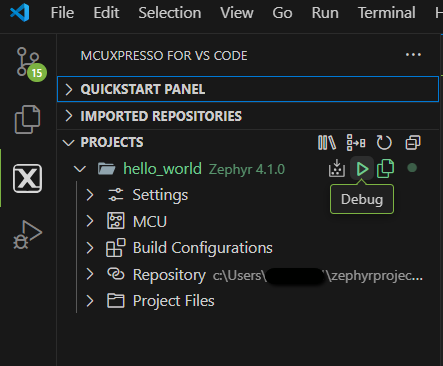Start Debug for hello_world project

click(x=362, y=169)
